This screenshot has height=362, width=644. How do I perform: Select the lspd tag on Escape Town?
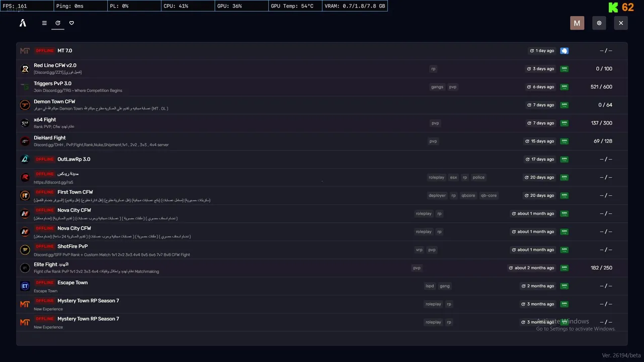[x=430, y=286]
